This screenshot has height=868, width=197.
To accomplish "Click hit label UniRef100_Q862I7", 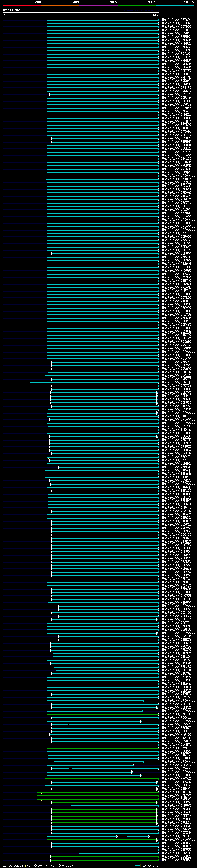I will [x=177, y=765].
